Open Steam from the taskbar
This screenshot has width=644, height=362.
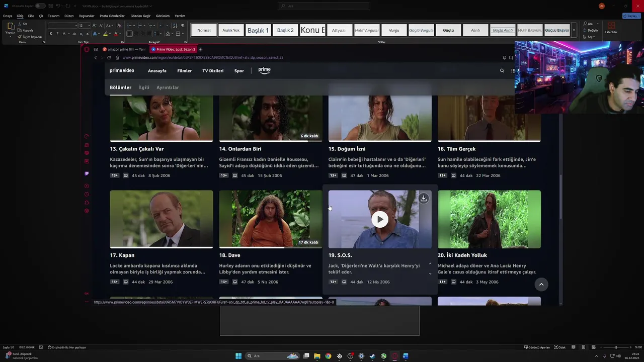coord(372,356)
